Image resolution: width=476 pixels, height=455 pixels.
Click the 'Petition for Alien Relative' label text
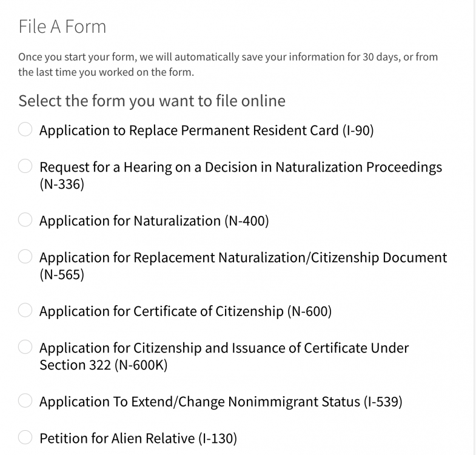[117, 439]
